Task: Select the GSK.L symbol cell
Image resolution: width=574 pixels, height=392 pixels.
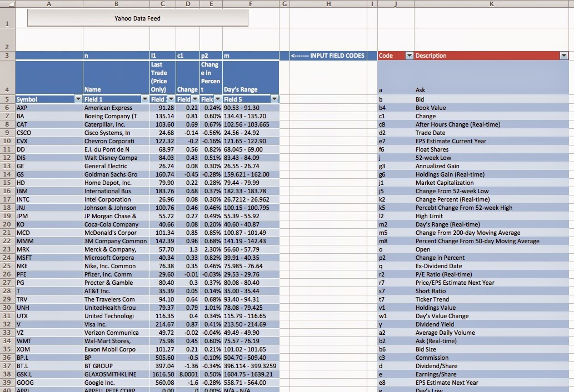Action: pos(49,374)
